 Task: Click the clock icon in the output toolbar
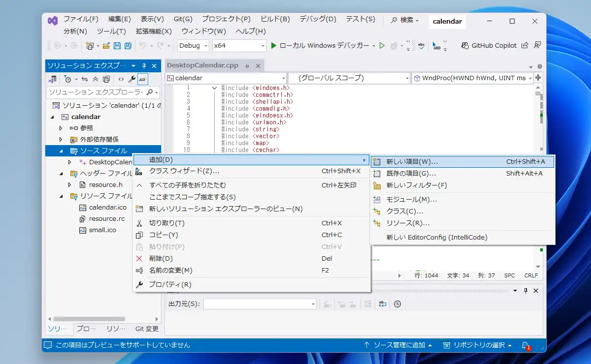click(x=397, y=304)
